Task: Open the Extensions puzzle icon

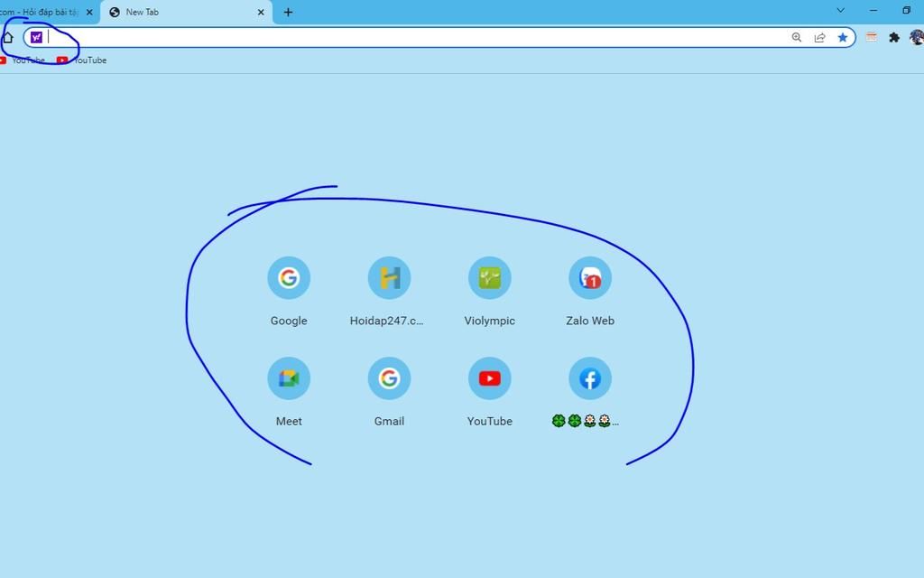Action: (894, 37)
